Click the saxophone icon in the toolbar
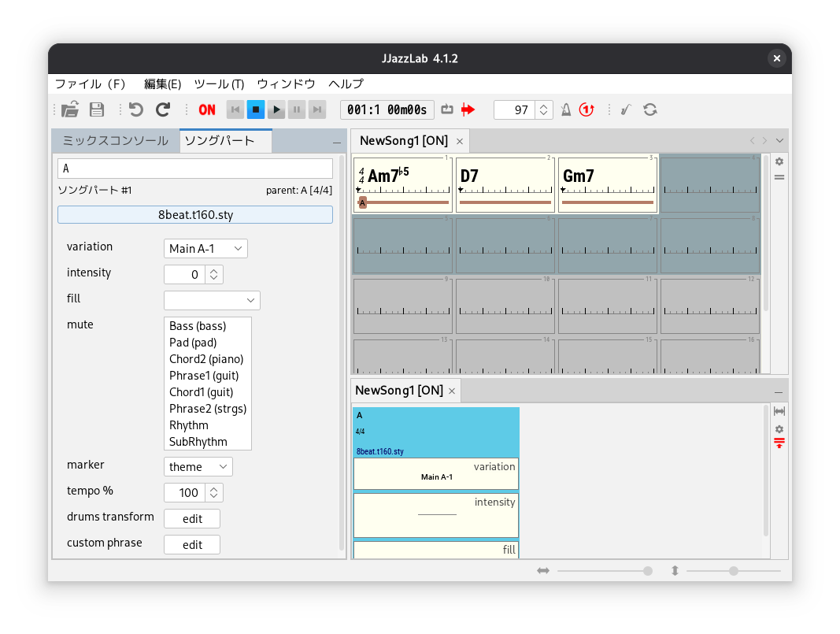Viewport: 840px width, 634px height. pyautogui.click(x=626, y=109)
